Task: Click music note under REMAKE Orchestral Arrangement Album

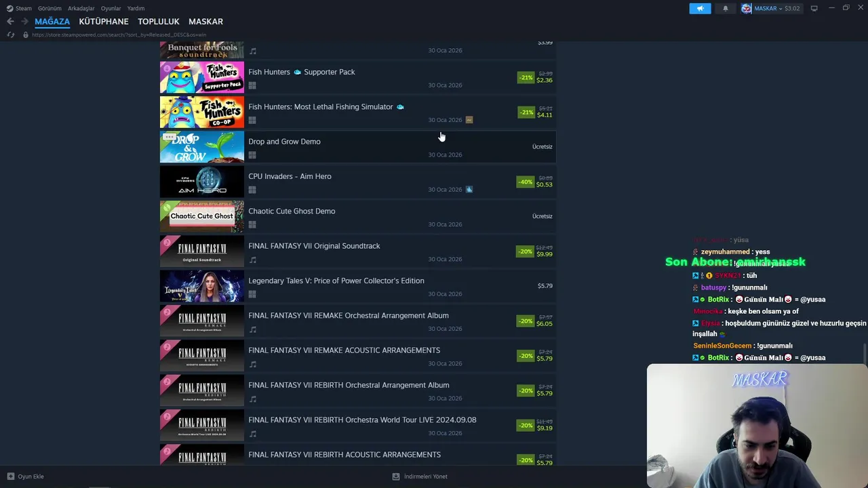Action: point(252,329)
